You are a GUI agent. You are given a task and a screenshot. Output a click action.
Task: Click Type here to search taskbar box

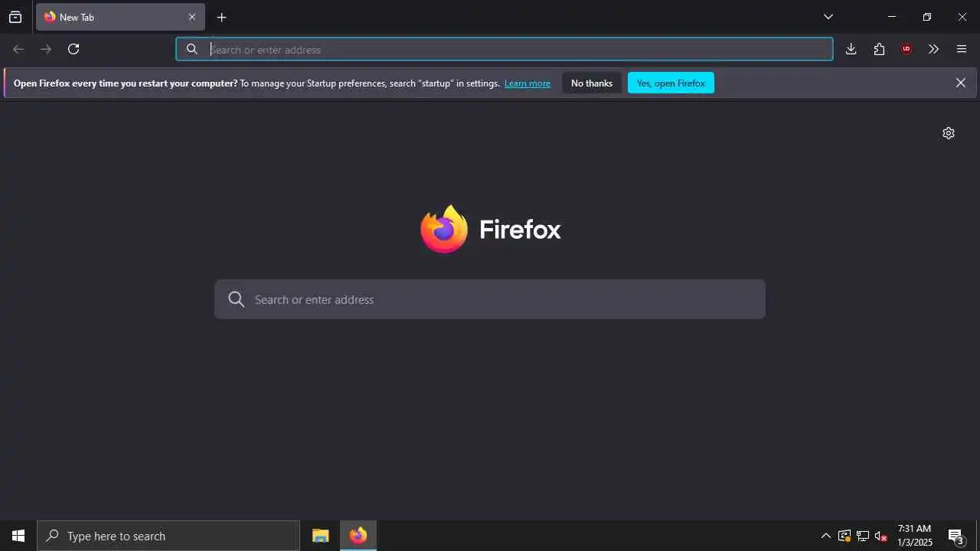[x=168, y=536]
